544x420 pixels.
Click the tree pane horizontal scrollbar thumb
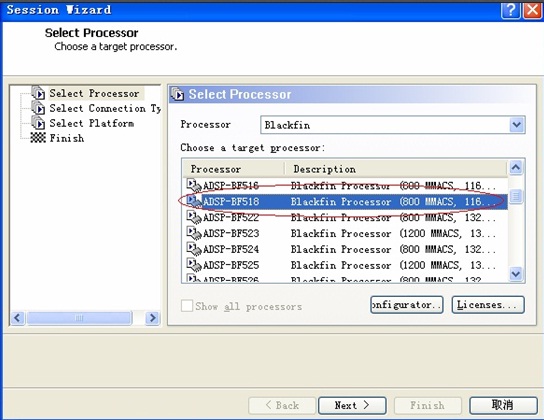[79, 317]
